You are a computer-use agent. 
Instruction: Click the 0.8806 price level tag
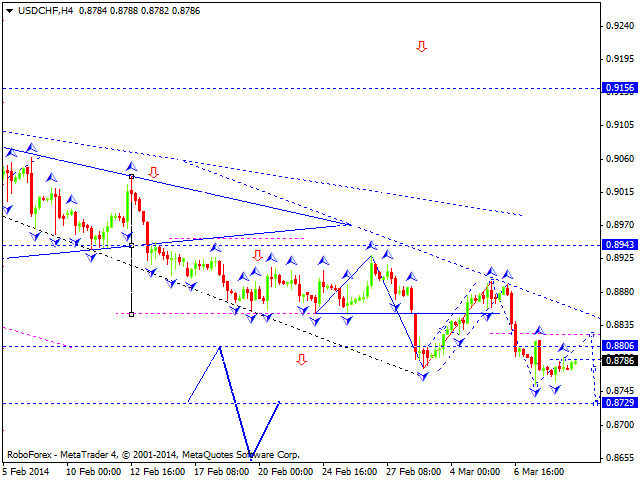tap(617, 346)
